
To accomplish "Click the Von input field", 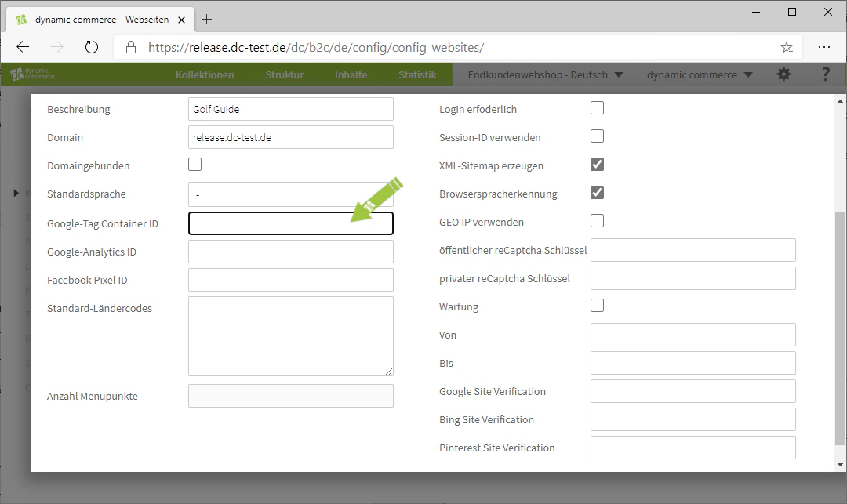I will [693, 335].
